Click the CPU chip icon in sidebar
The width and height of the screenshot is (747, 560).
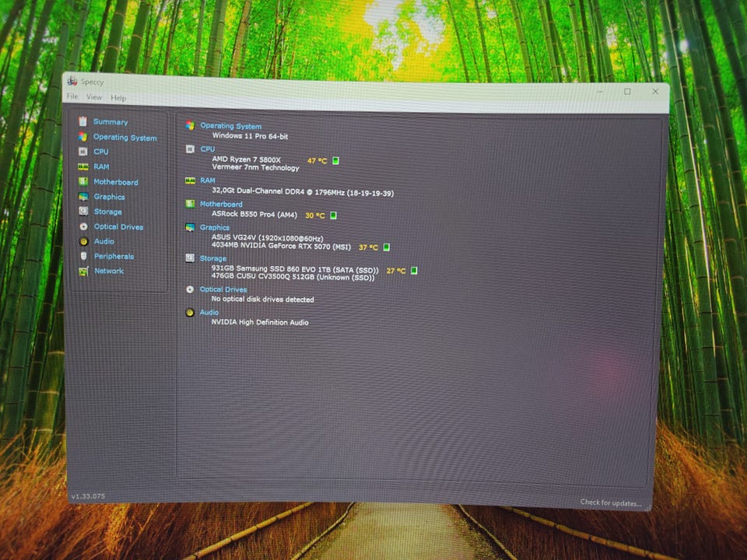click(83, 152)
